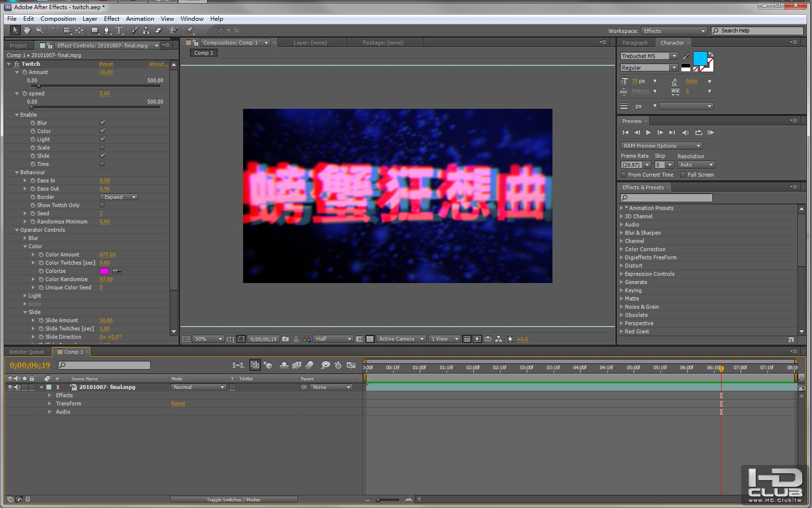
Task: Open the Twitch About link
Action: [x=158, y=64]
